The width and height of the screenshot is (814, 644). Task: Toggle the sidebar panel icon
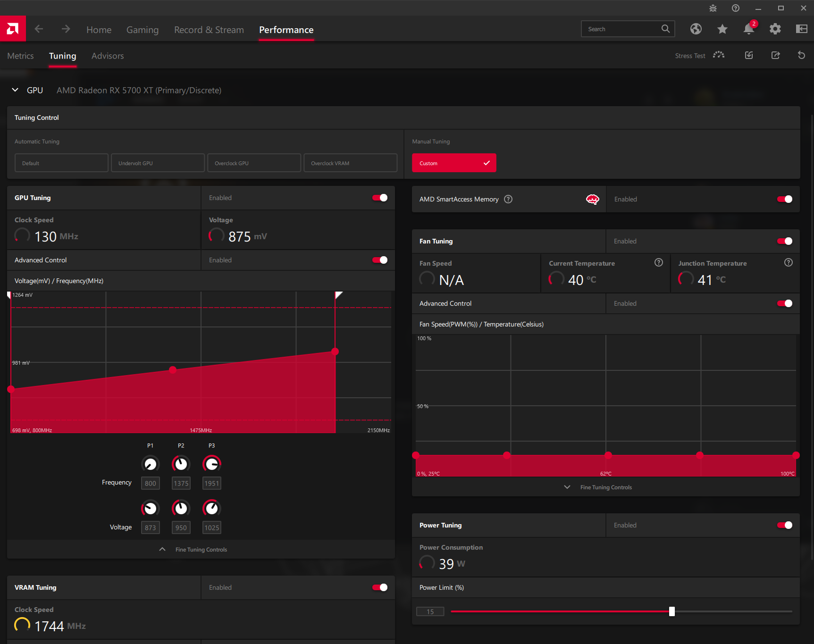click(801, 29)
